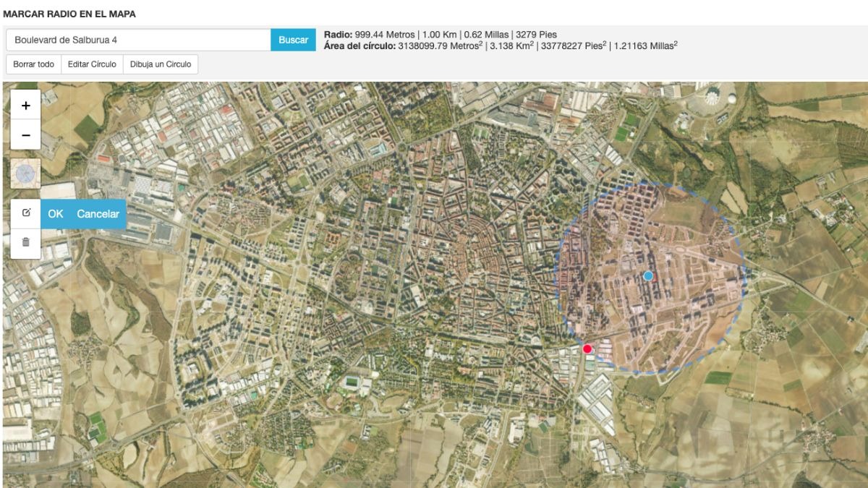
Task: Click Borrar todo to clear the map
Action: (x=33, y=64)
